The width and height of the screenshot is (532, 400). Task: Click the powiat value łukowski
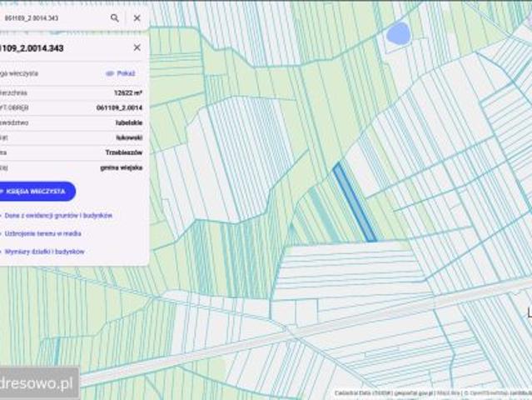pos(129,137)
